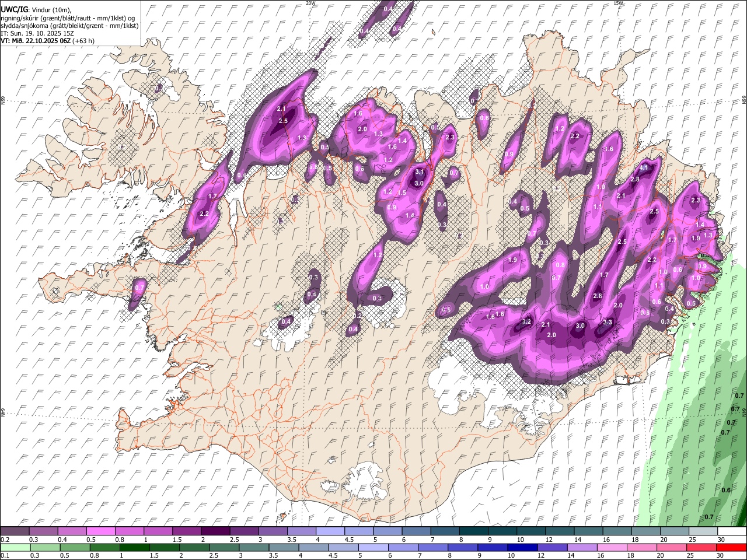Click the 4.1 snowfall value on the map
This screenshot has height=560, width=747.
click(644, 168)
